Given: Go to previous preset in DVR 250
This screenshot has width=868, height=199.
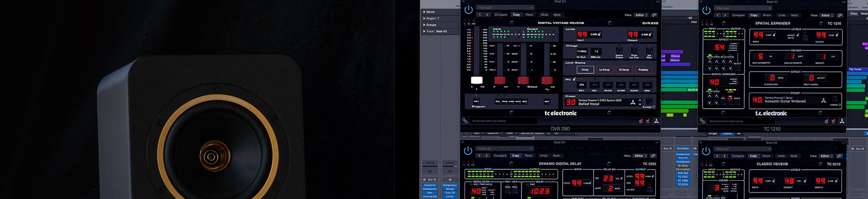Looking at the screenshot, I should pyautogui.click(x=480, y=14).
